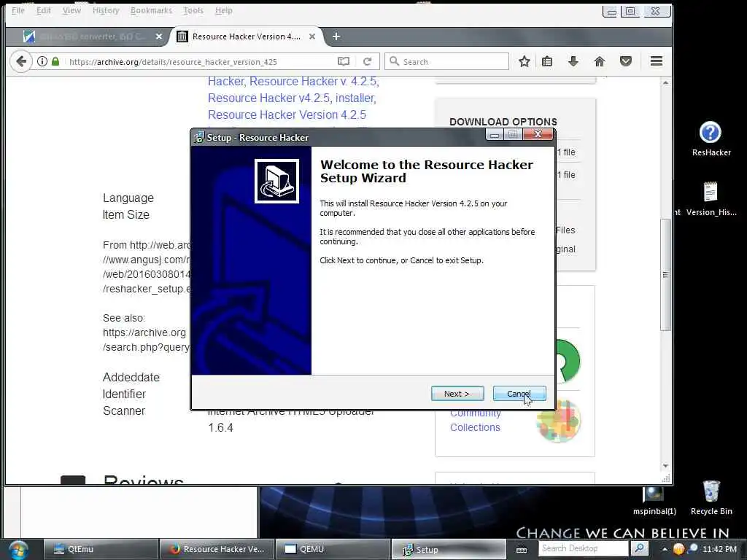Click the Setup wizard computer image icon

click(x=276, y=181)
